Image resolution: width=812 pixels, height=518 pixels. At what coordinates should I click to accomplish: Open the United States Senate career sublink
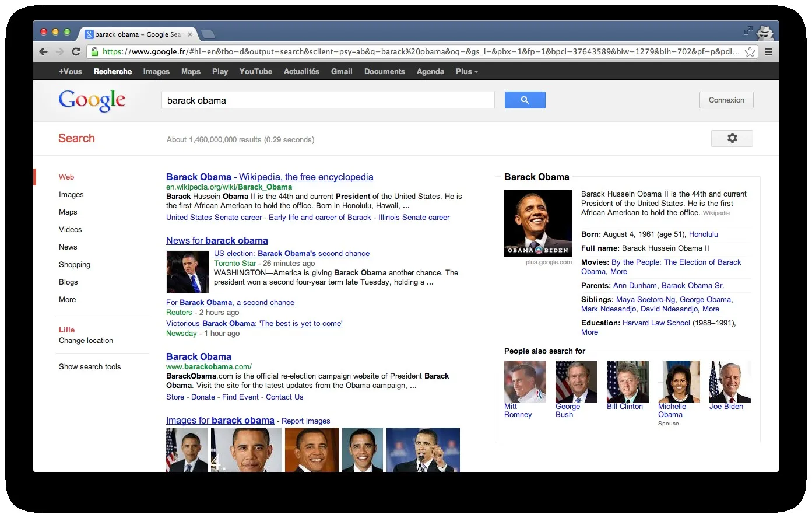coord(214,217)
